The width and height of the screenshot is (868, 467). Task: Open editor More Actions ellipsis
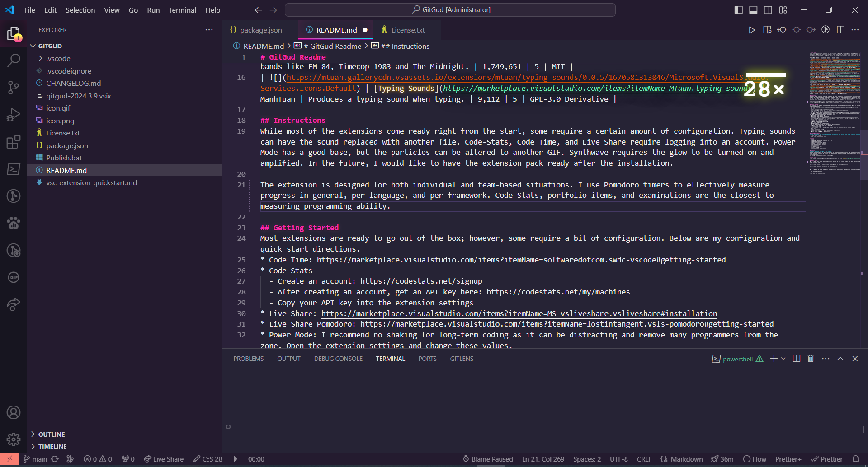[x=855, y=30]
